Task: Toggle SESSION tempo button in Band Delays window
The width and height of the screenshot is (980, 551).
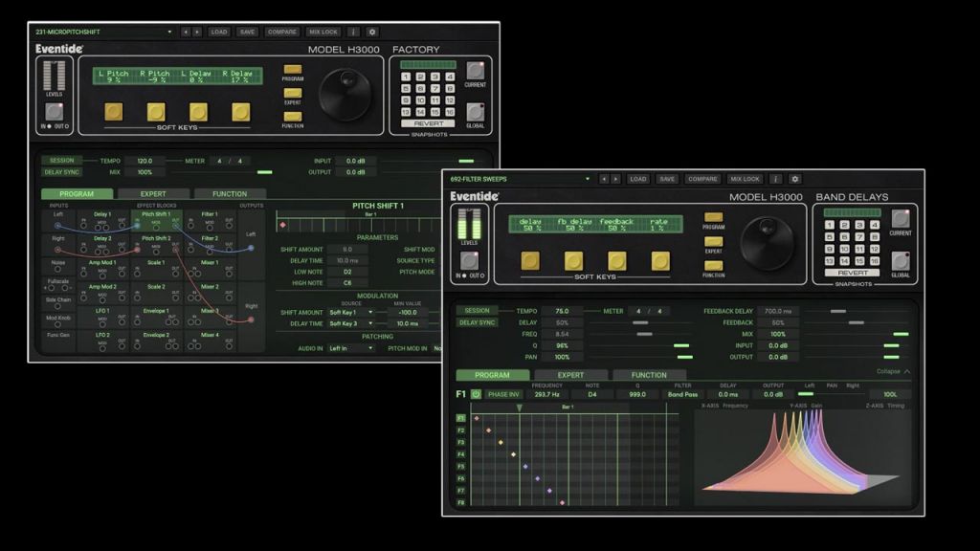Action: 477,311
